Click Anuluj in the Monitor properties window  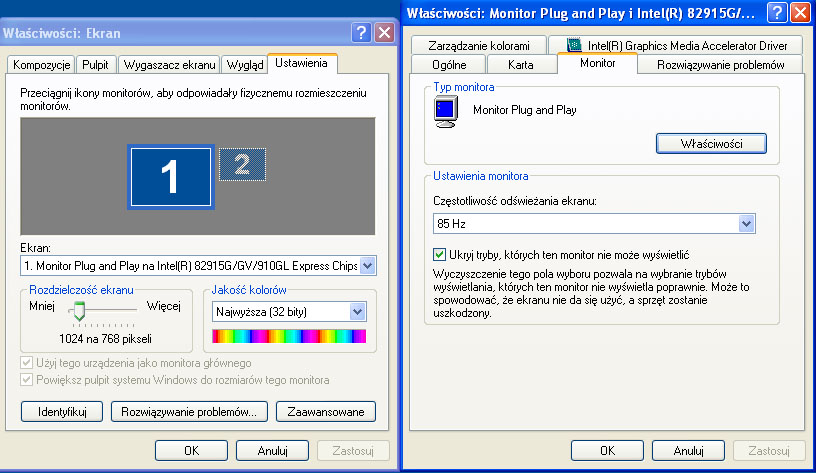(688, 451)
